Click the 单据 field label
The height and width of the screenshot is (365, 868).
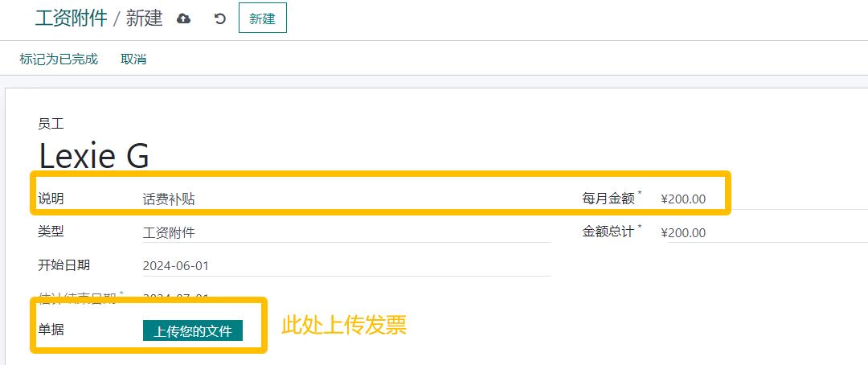click(51, 330)
